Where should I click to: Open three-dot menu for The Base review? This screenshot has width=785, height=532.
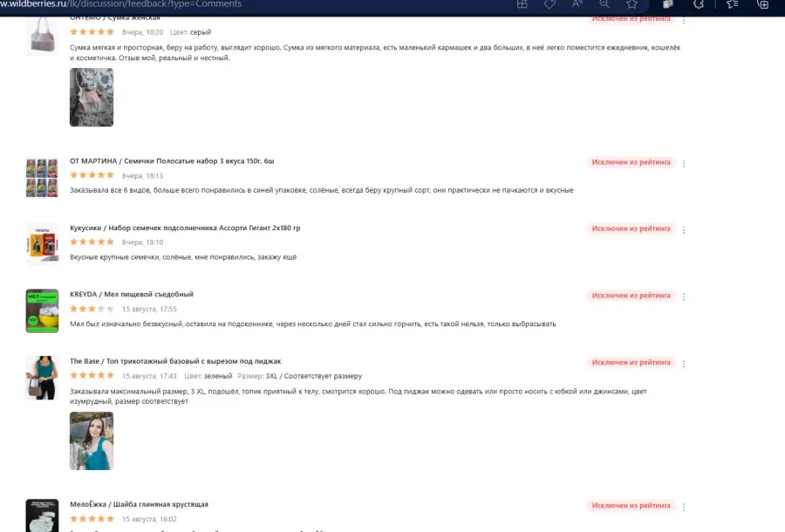[x=683, y=364]
